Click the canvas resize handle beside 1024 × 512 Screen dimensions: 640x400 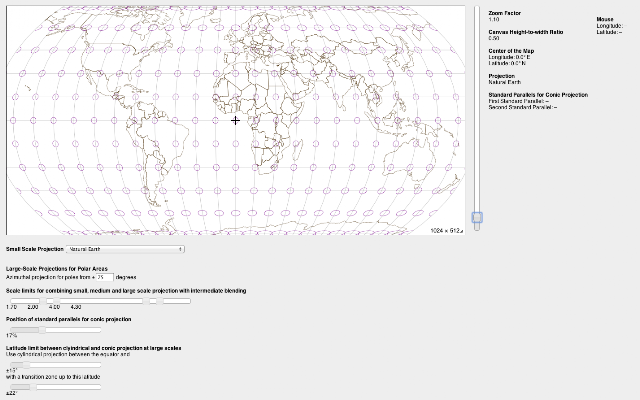(462, 231)
